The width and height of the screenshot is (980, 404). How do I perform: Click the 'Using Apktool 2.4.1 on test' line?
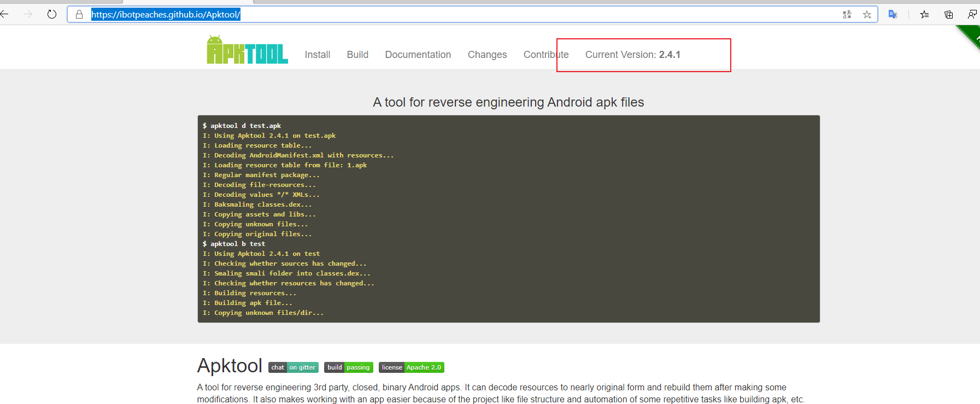tap(261, 254)
